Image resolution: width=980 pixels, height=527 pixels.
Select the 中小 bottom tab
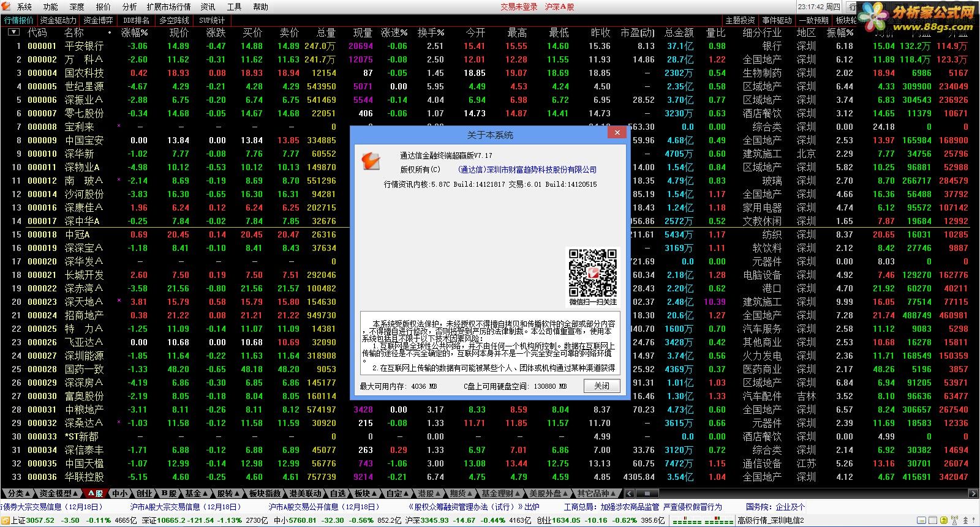click(120, 493)
